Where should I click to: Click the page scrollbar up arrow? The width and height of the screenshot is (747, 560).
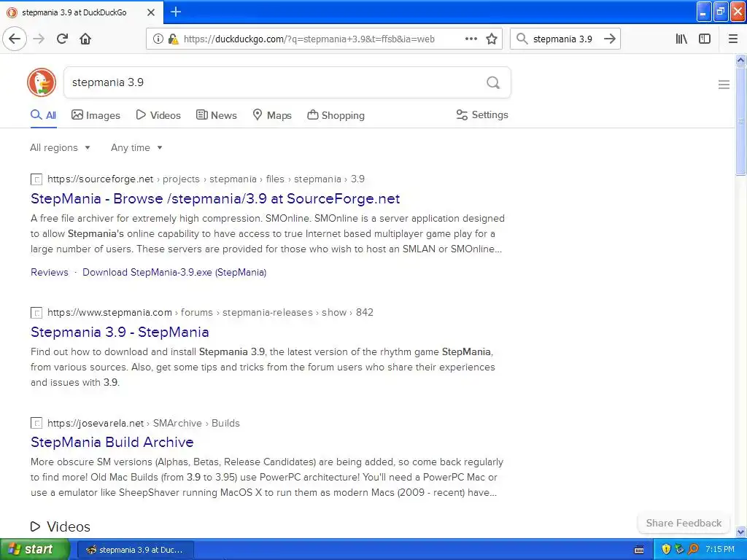741,60
